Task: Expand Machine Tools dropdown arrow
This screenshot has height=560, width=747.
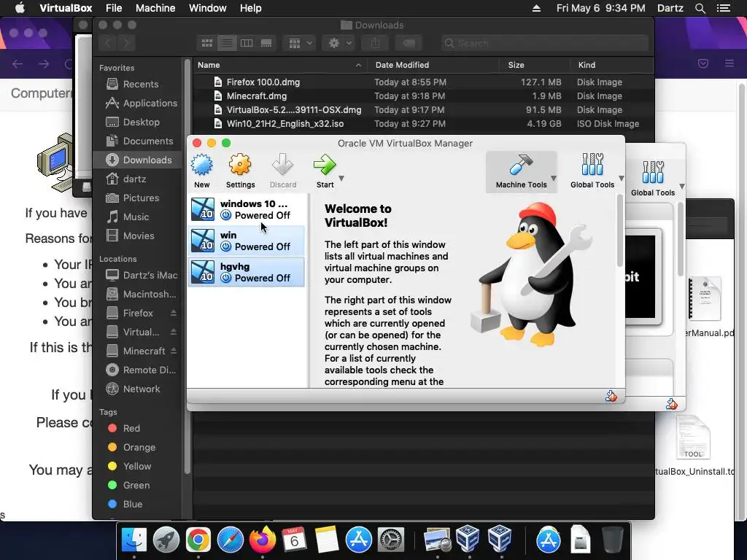Action: [554, 178]
